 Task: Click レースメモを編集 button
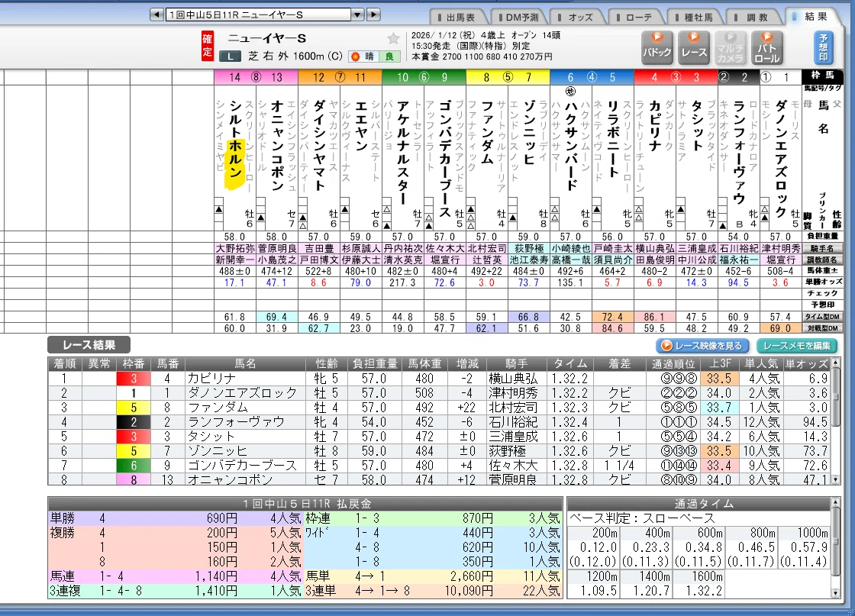pos(797,346)
